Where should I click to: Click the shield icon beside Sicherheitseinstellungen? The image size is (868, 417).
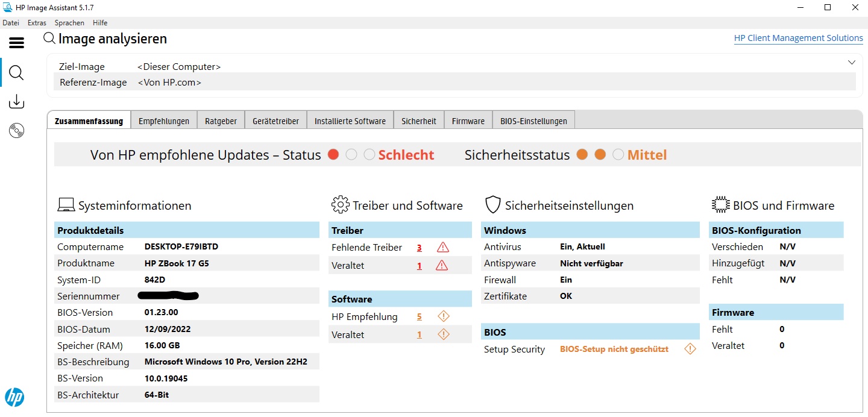493,205
